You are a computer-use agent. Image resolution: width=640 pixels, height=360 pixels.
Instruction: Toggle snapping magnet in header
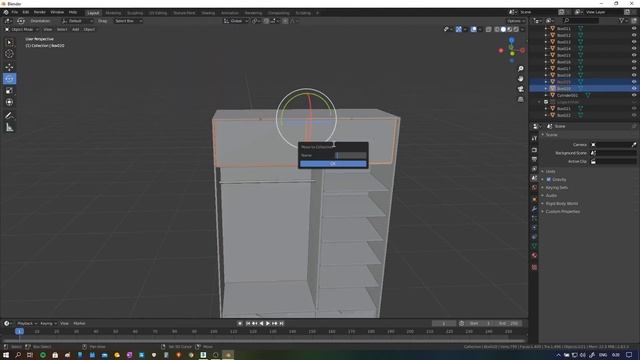(x=266, y=21)
